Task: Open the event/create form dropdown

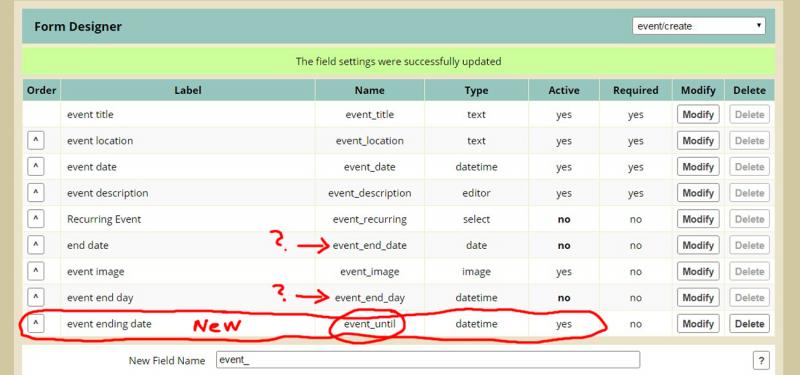Action: pos(698,26)
